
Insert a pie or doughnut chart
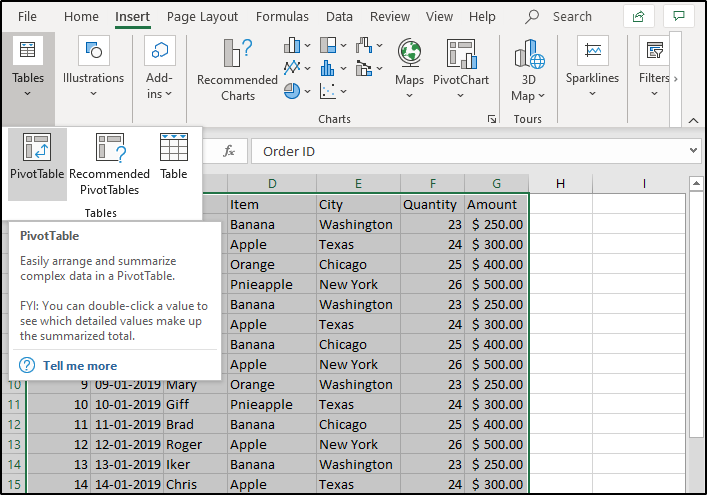pos(292,91)
